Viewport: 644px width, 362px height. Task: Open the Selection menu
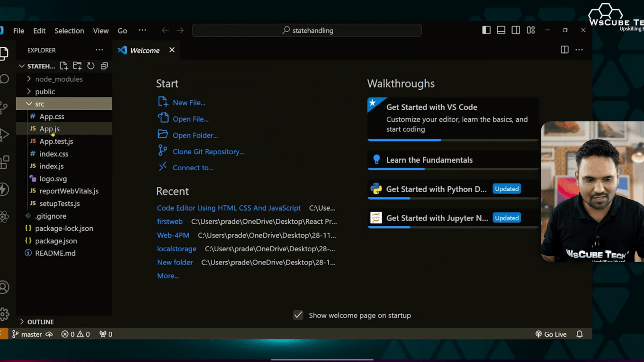point(69,30)
